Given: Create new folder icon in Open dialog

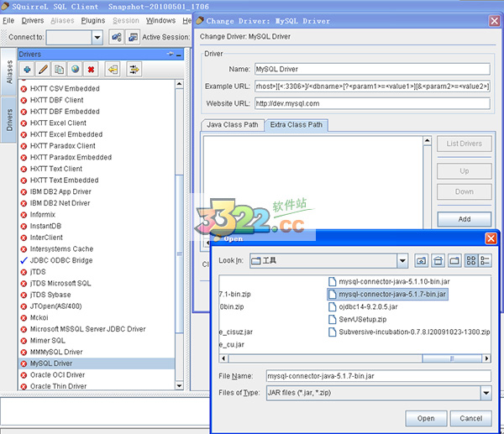Looking at the screenshot, I should tap(454, 260).
